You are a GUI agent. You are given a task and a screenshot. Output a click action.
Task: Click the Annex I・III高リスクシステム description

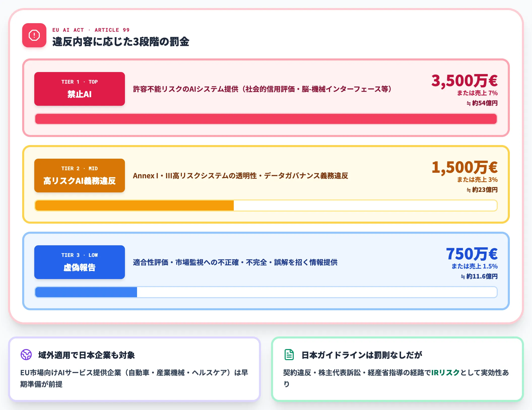241,176
